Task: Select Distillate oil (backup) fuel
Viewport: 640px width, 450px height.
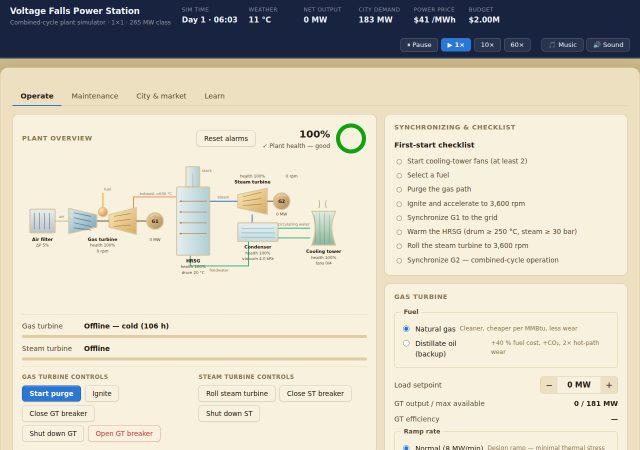Action: pyautogui.click(x=406, y=343)
